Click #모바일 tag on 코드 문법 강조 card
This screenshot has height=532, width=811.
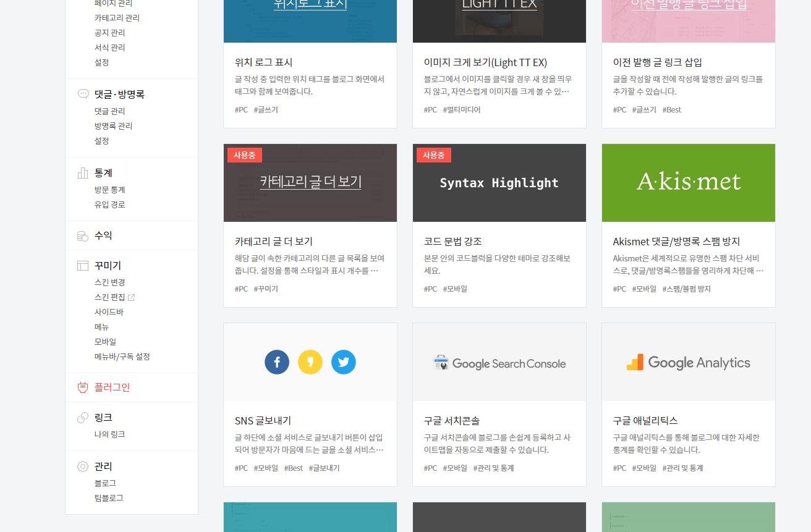455,289
